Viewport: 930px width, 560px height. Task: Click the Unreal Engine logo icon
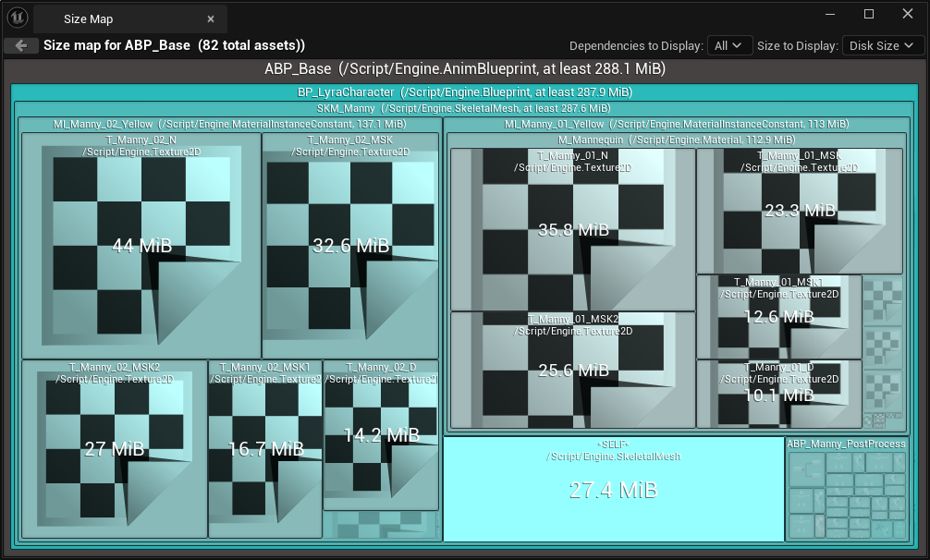[x=18, y=18]
